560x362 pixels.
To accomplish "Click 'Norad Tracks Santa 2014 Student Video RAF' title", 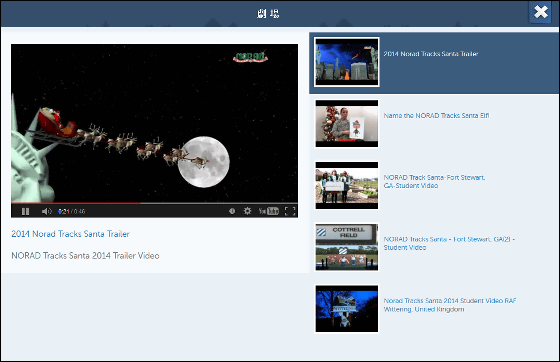I will coord(450,305).
